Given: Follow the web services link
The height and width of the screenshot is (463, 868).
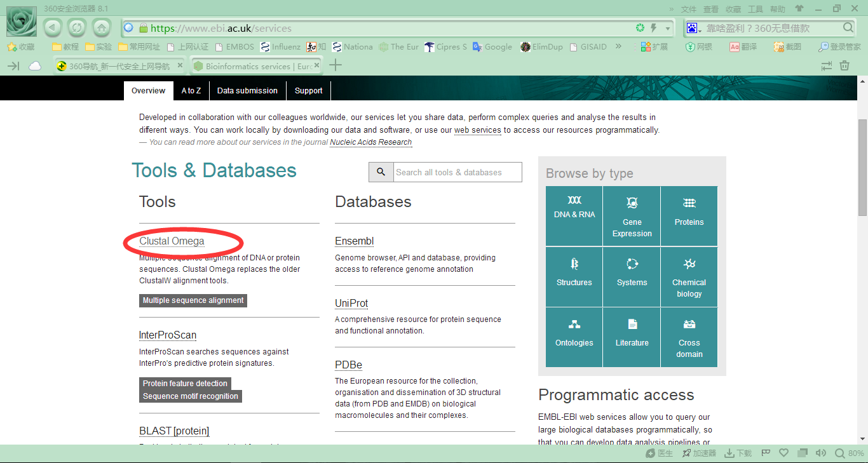Looking at the screenshot, I should point(477,130).
